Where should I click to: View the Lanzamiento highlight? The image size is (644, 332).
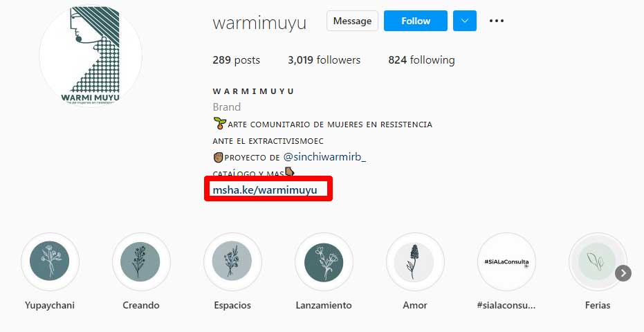tap(324, 261)
